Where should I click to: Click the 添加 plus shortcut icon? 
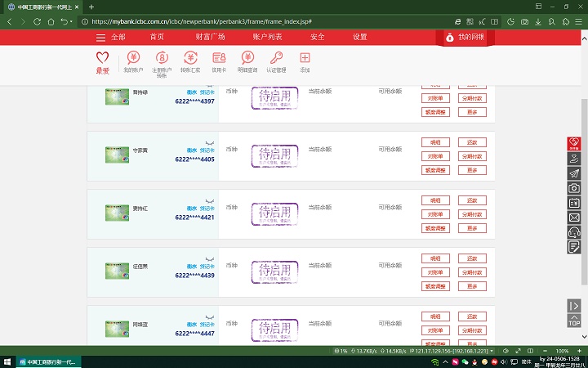[305, 61]
